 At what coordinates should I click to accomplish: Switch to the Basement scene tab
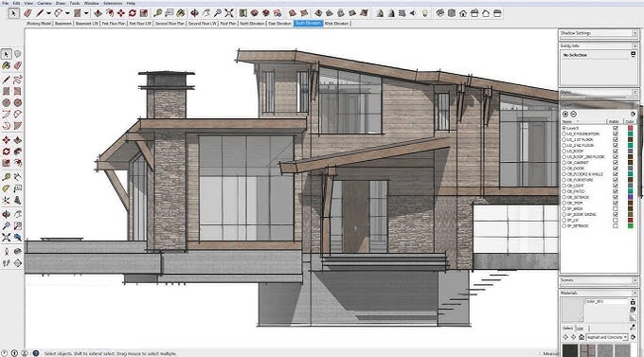63,24
